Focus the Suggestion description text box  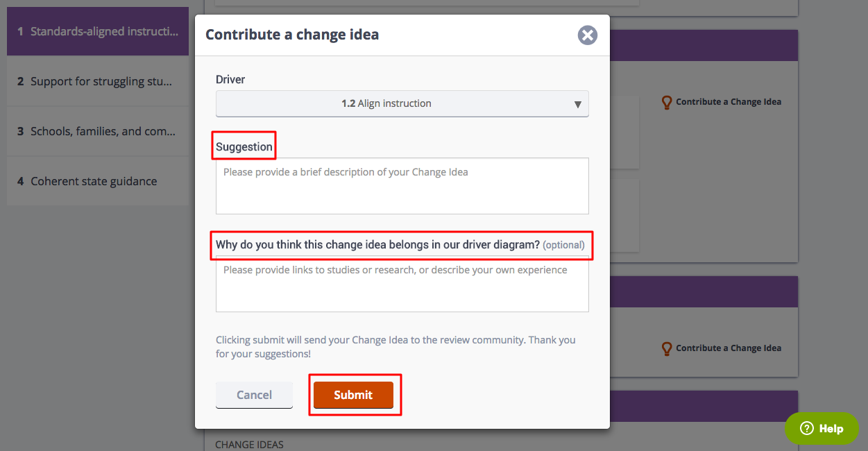click(402, 186)
